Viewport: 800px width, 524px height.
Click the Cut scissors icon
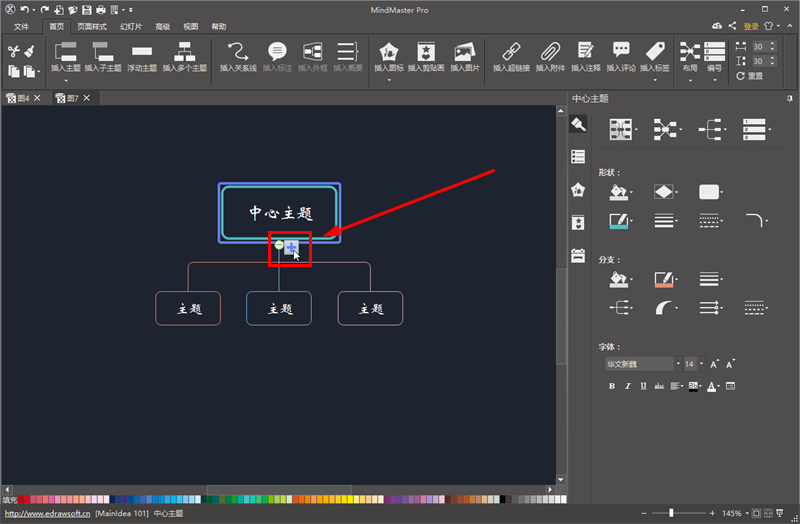(x=14, y=51)
